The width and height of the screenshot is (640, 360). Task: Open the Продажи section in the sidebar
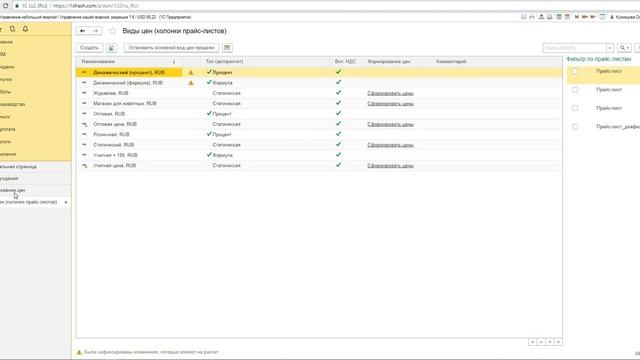[7, 67]
